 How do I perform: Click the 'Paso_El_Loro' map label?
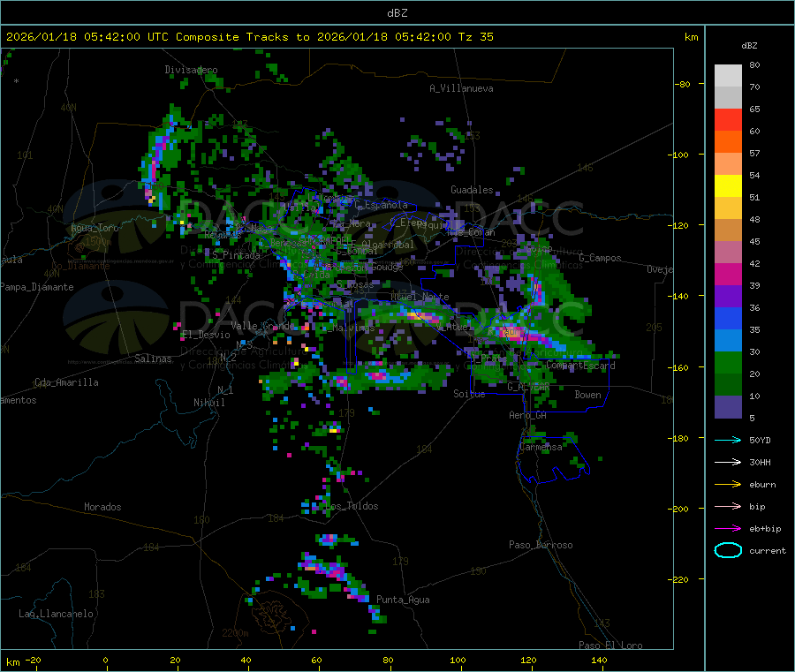point(610,646)
